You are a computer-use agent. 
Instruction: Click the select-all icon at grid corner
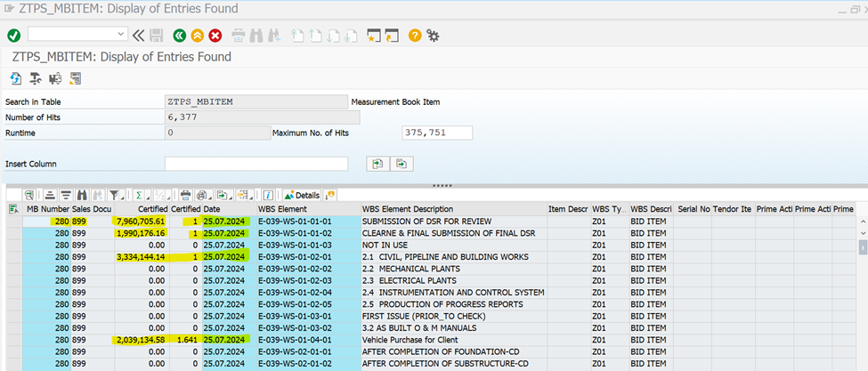tap(13, 209)
